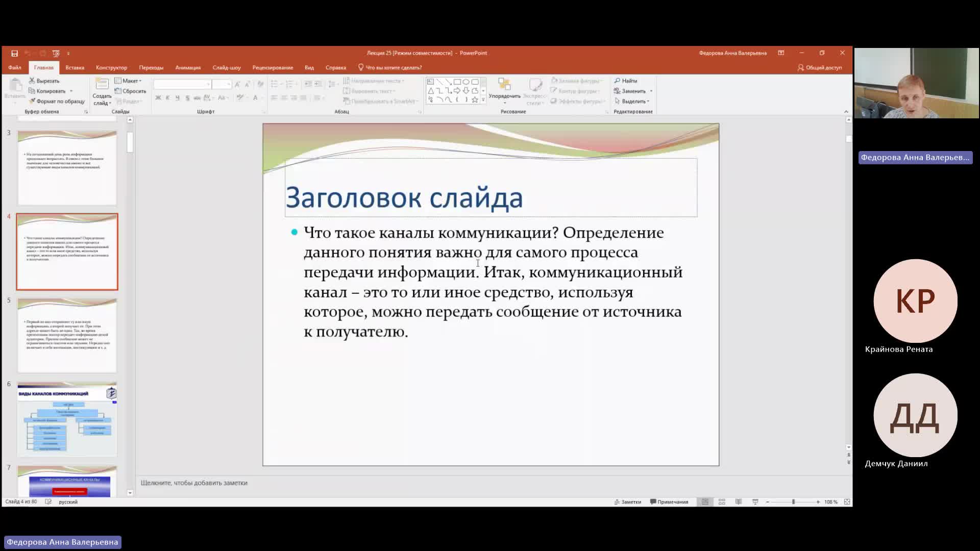This screenshot has width=980, height=551.
Task: Collapse the ribbon with the chevron
Action: point(846,111)
